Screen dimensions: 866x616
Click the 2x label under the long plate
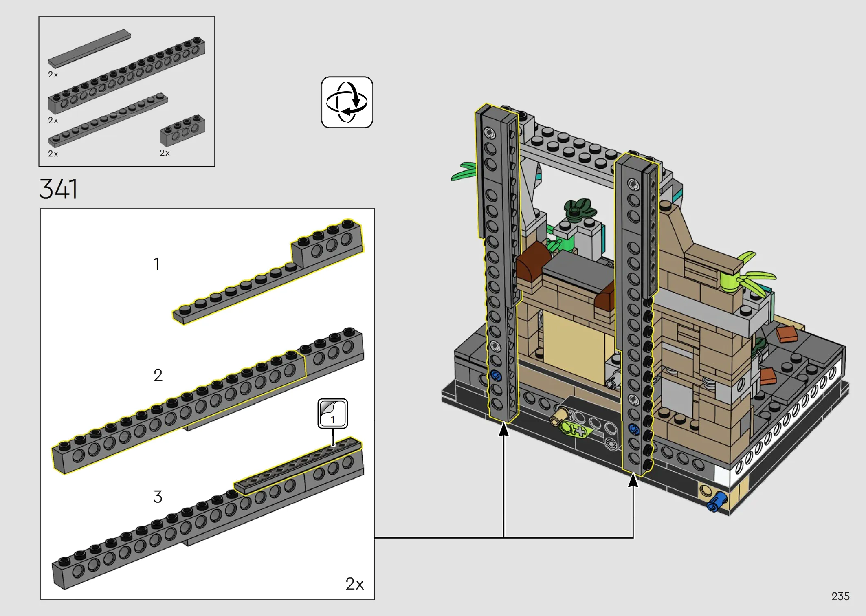click(x=53, y=154)
